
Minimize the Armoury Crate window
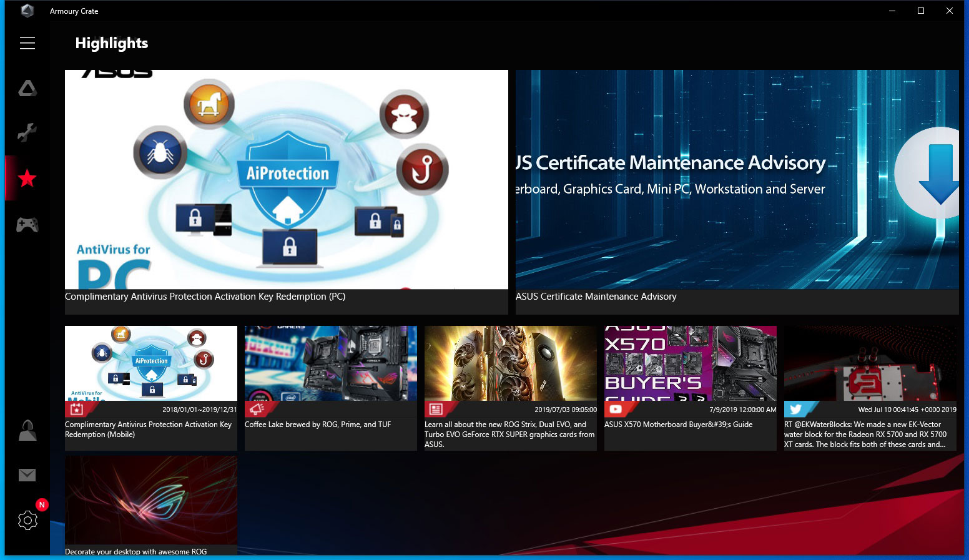pyautogui.click(x=892, y=11)
